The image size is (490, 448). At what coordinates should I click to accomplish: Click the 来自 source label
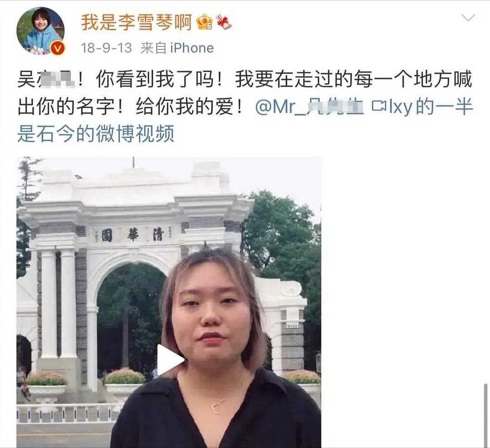coord(153,48)
